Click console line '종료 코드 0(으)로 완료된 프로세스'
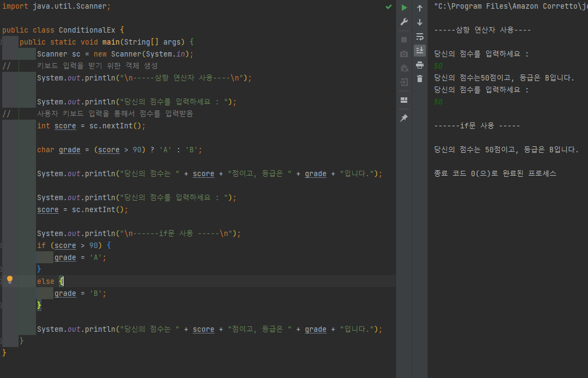Viewport: 588px width, 378px height. pyautogui.click(x=495, y=173)
